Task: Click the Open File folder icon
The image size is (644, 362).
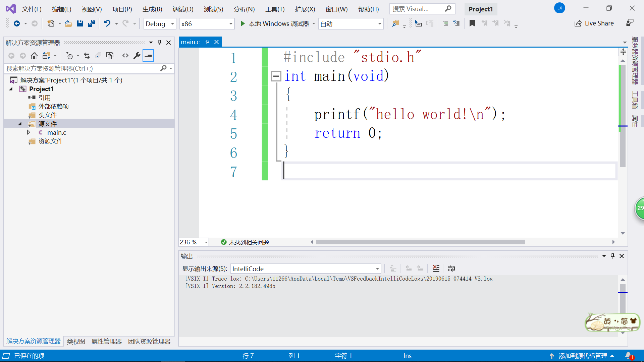Action: (x=68, y=23)
